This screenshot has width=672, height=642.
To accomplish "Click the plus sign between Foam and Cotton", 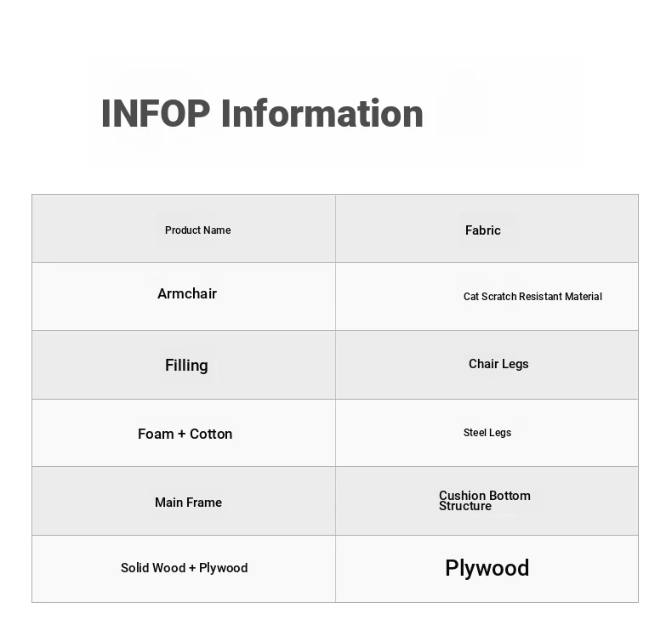I will pos(181,435).
